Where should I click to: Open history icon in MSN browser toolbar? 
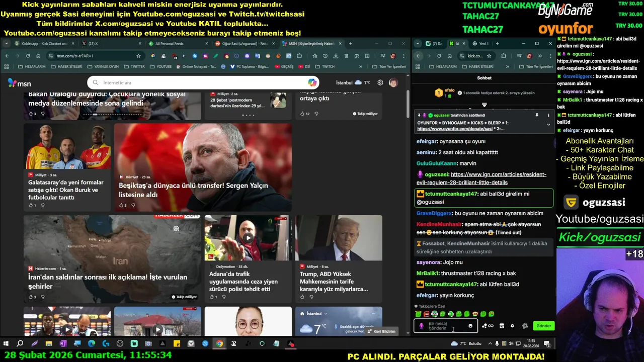(x=326, y=56)
